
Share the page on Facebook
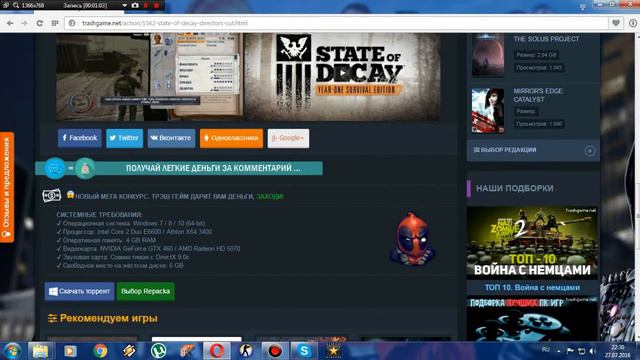click(x=80, y=138)
